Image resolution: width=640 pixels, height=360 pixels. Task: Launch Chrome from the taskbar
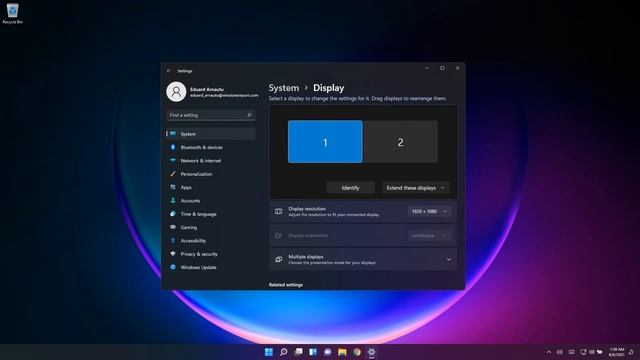(357, 352)
